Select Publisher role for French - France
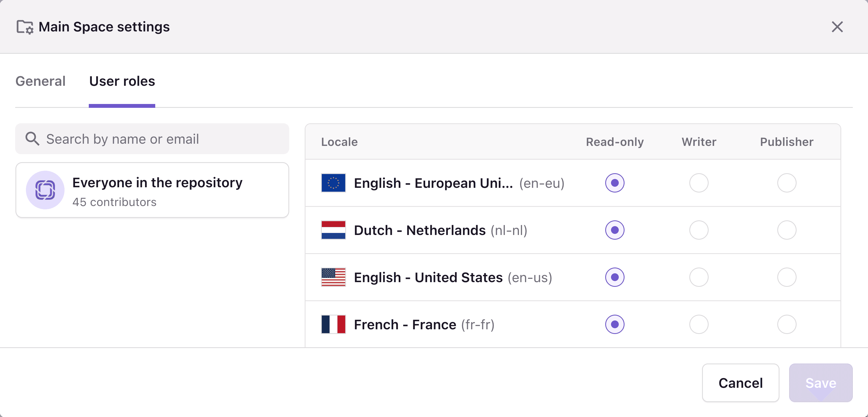This screenshot has width=868, height=417. click(x=787, y=324)
